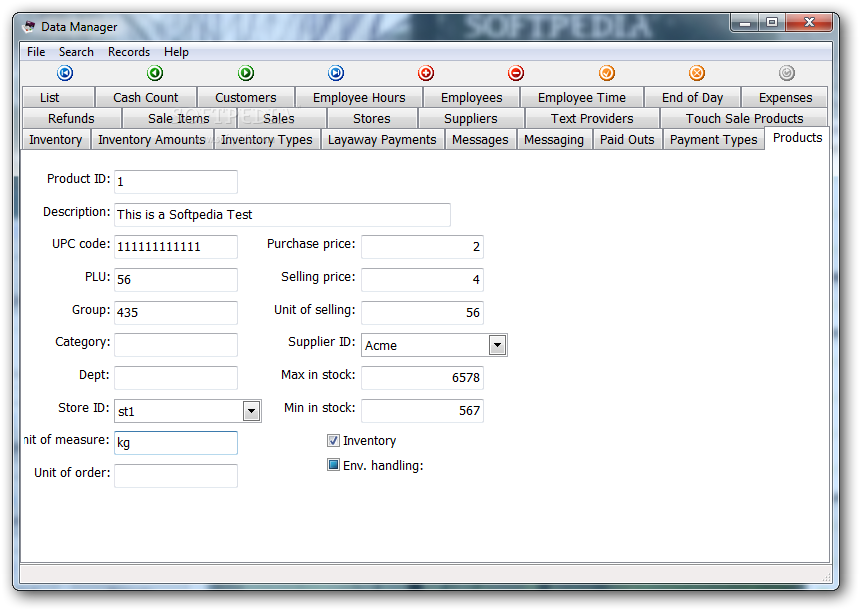Toggle the Inventory checkbox
The height and width of the screenshot is (611, 860).
coord(333,440)
